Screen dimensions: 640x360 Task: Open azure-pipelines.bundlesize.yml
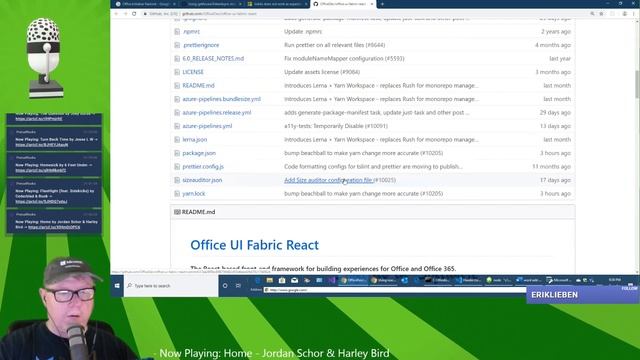click(221, 99)
